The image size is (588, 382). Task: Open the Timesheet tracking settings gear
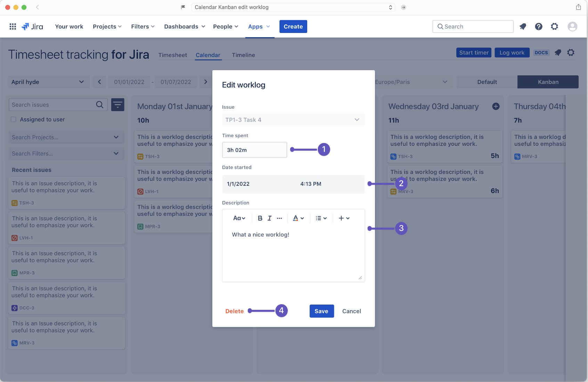click(571, 52)
